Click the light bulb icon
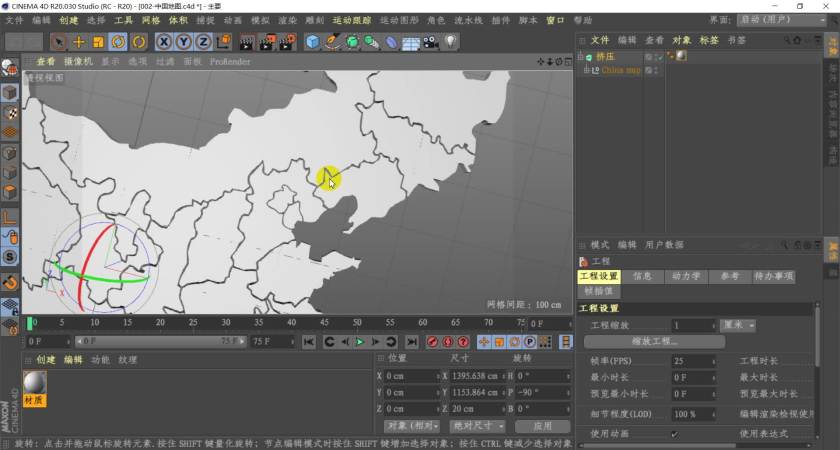Screen dimensions: 840x450 point(451,41)
